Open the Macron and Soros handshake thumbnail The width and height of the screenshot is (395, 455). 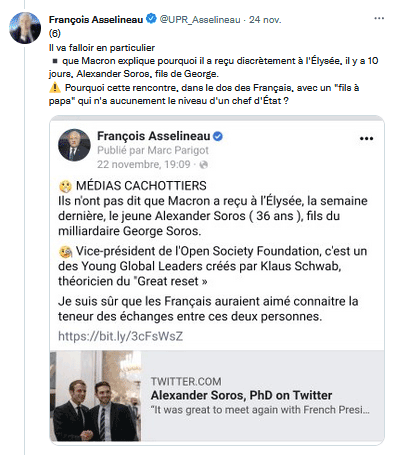(96, 396)
